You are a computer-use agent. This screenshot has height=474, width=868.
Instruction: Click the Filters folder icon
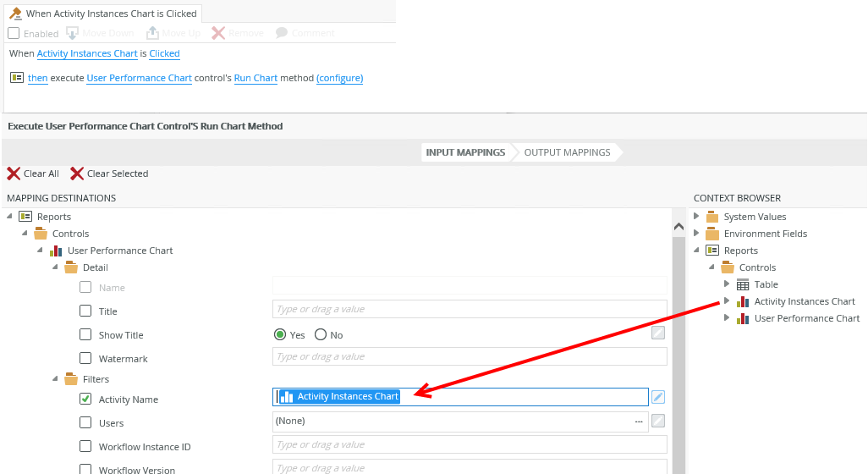[71, 378]
